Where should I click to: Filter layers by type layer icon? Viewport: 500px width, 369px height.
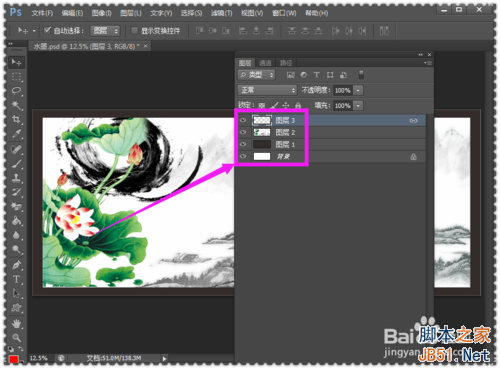click(317, 75)
